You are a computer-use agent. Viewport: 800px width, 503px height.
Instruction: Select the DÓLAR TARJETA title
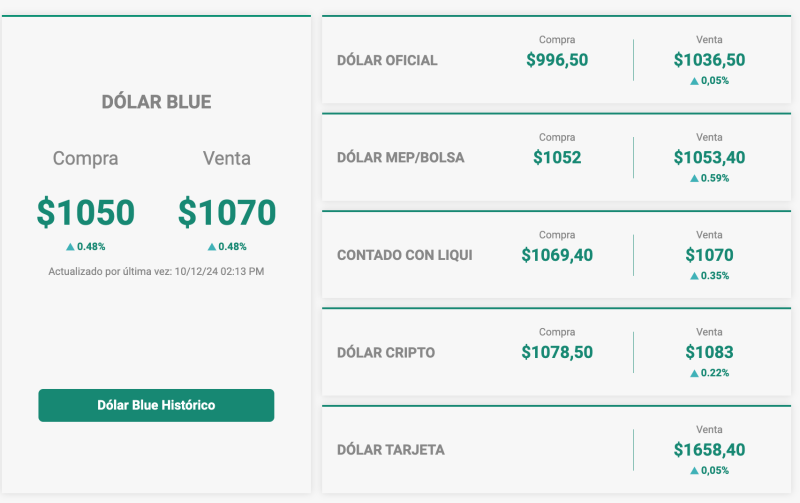391,450
